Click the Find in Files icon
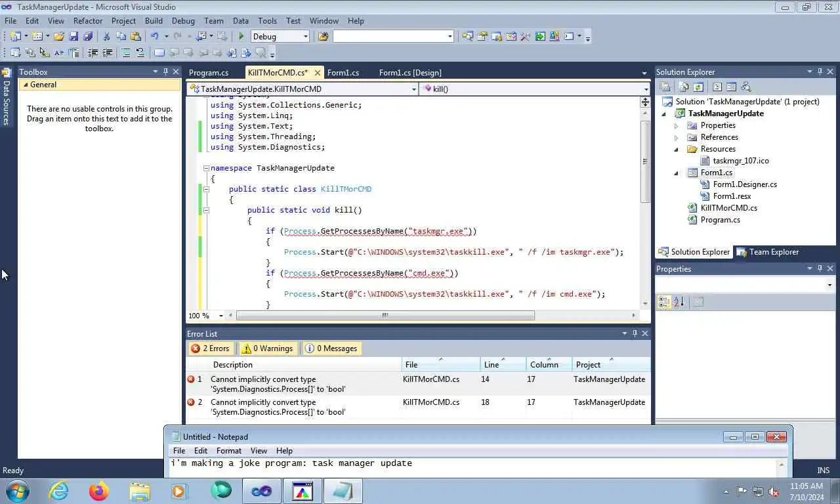 (323, 37)
